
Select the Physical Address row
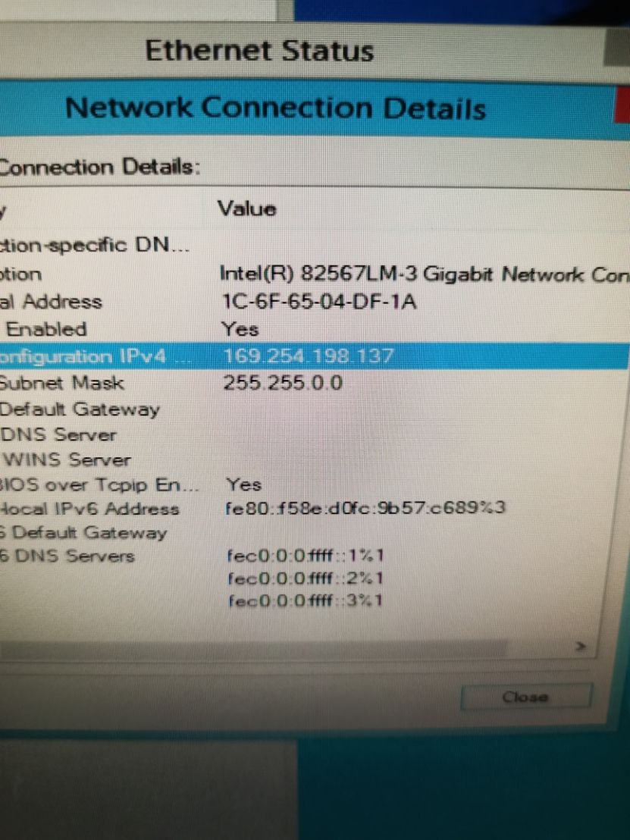point(314,302)
